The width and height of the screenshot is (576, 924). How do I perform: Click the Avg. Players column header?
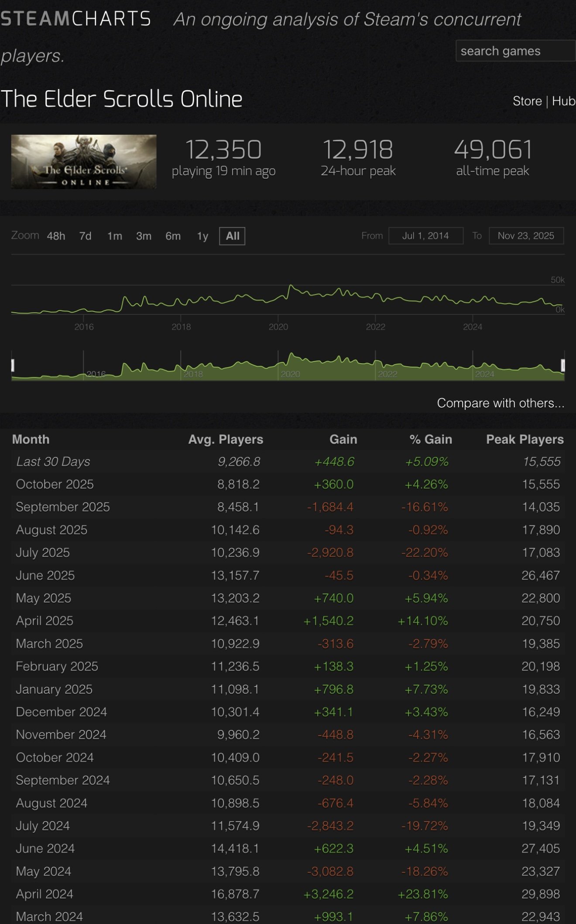pos(226,440)
